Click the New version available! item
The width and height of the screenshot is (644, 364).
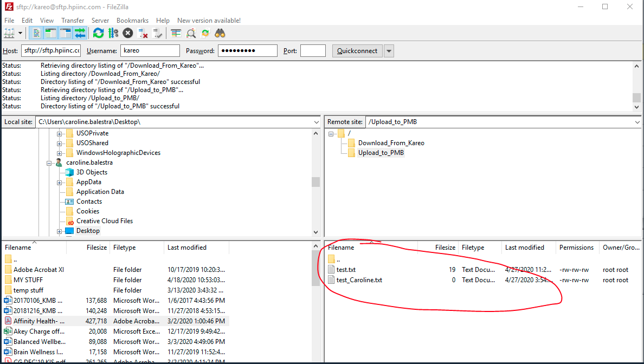coord(209,21)
